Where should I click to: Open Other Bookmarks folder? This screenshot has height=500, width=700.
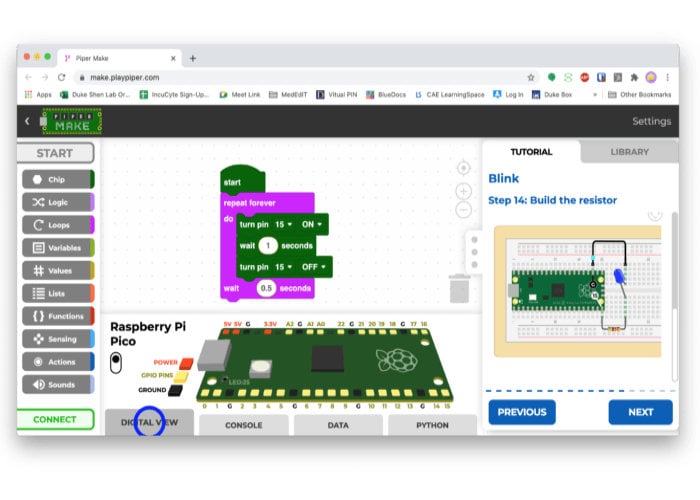tap(640, 95)
